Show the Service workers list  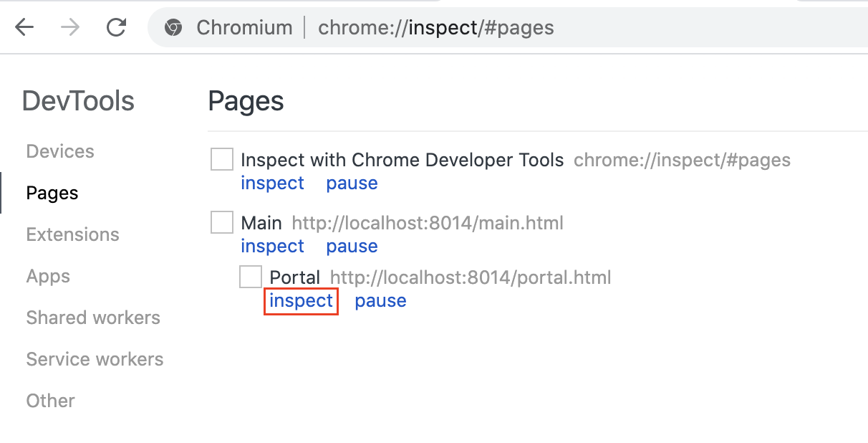95,359
